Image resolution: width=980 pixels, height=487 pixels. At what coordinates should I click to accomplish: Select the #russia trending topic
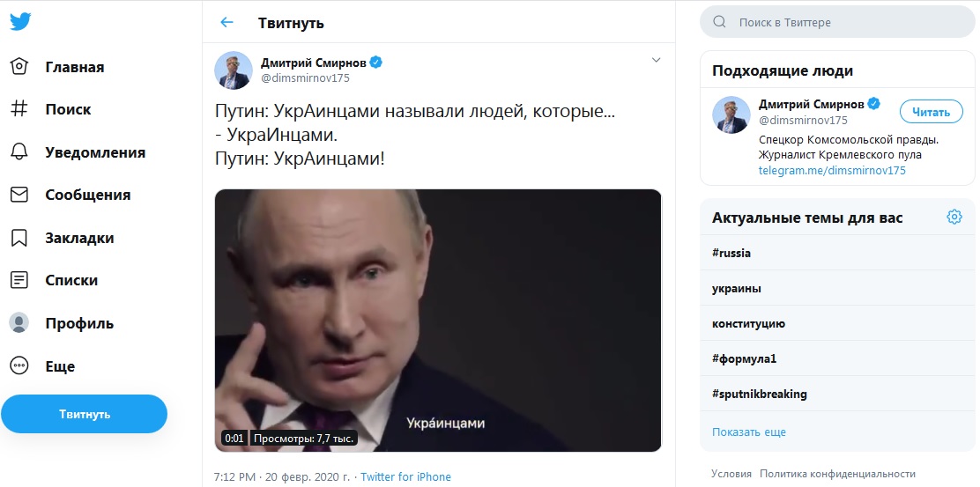[731, 253]
